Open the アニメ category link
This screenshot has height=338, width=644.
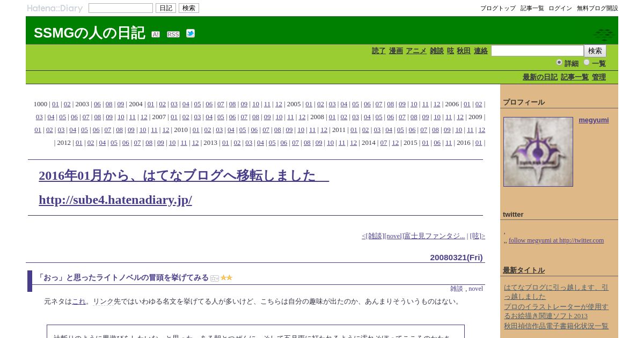click(416, 51)
